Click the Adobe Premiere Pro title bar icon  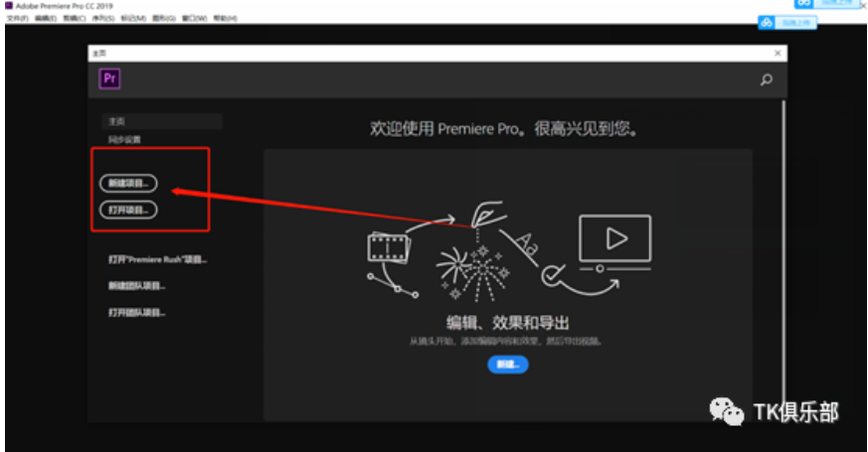point(9,6)
